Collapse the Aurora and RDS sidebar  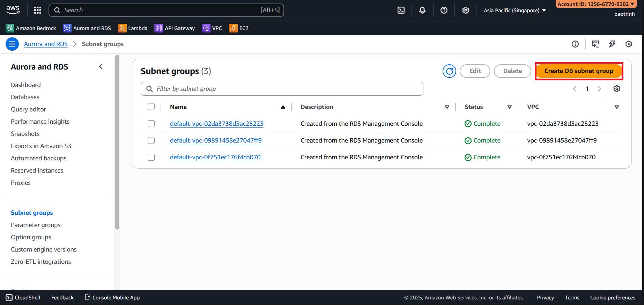click(x=101, y=67)
